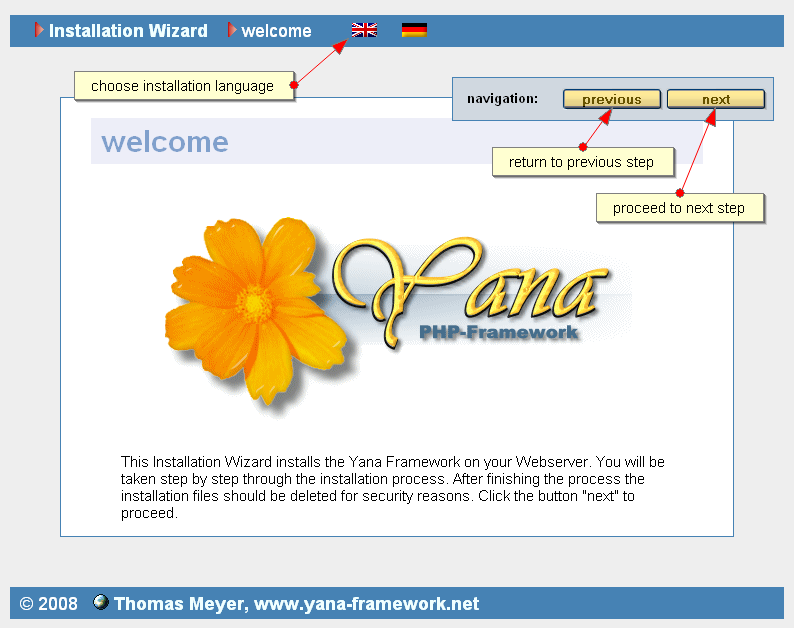Open the Installation Wizard header item
The image size is (794, 628).
128,31
